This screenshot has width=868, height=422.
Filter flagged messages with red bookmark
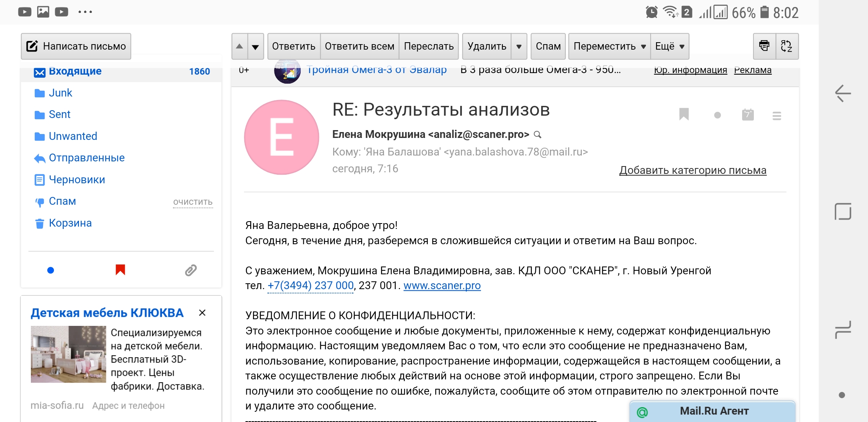click(120, 270)
